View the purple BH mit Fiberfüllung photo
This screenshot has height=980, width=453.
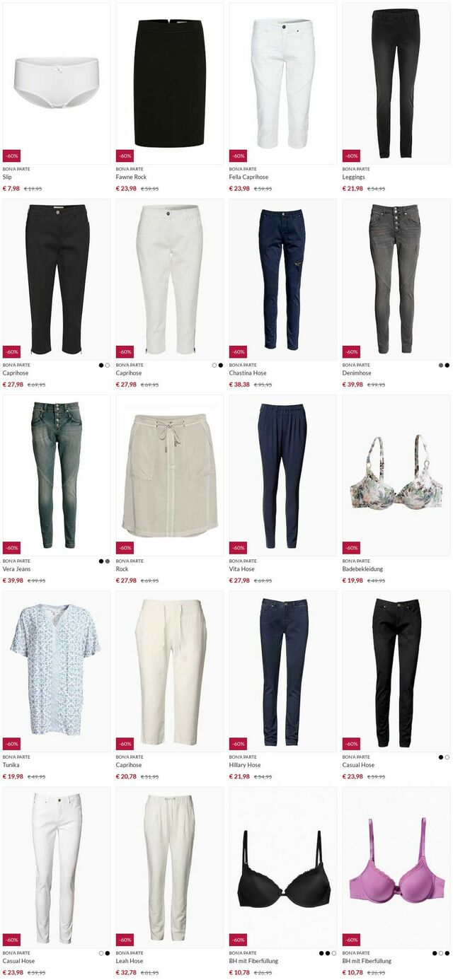[396, 867]
